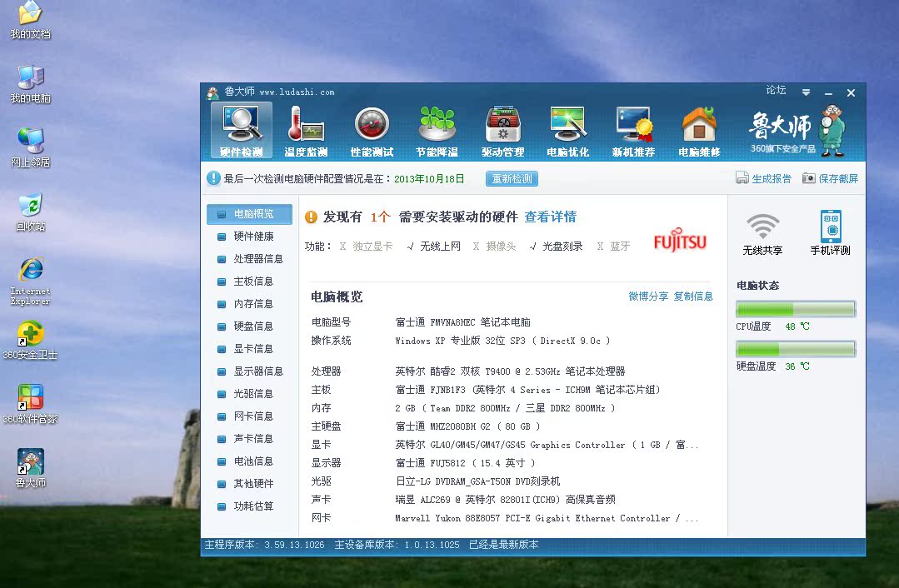
Task: Open the 360安全卫士 desktop icon
Action: [x=30, y=341]
